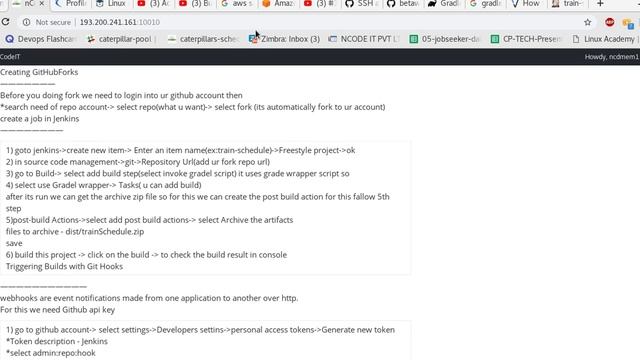
Task: Click step '6) build this project' line
Action: point(147,255)
